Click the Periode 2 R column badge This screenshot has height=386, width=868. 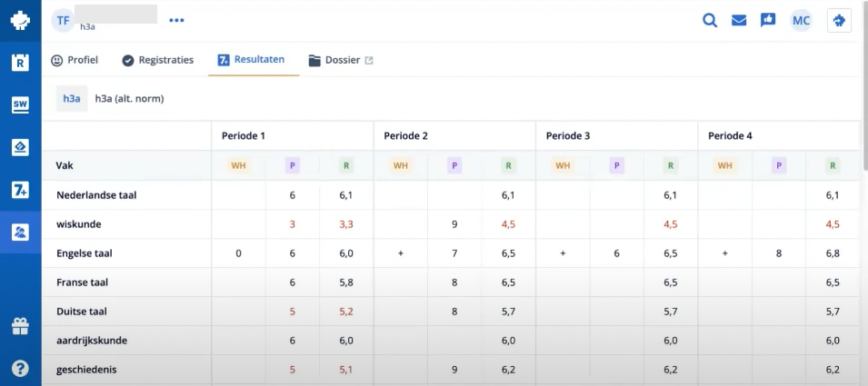508,164
